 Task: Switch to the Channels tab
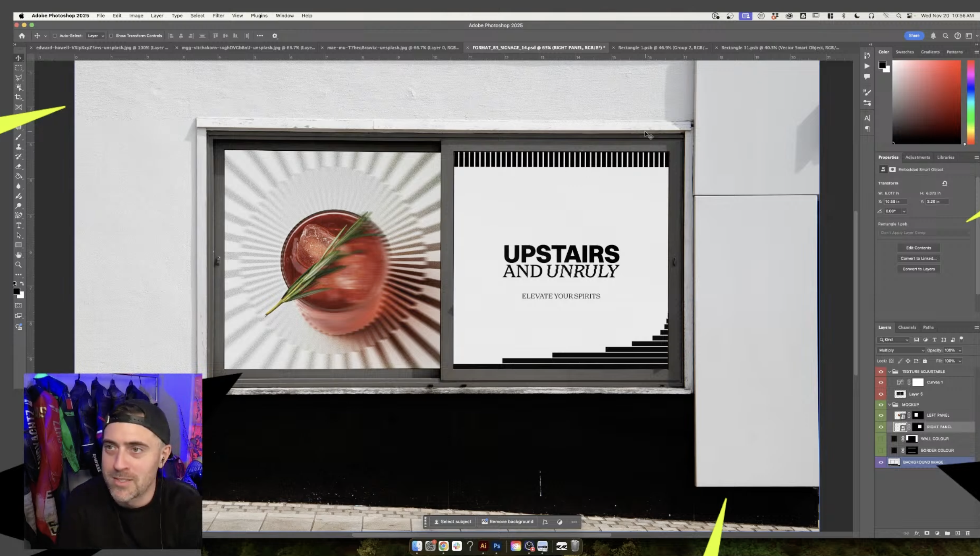point(907,328)
